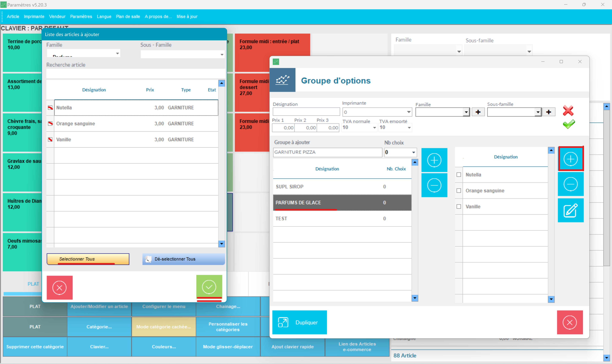Click the Groupe d'options chart header icon

click(x=282, y=80)
